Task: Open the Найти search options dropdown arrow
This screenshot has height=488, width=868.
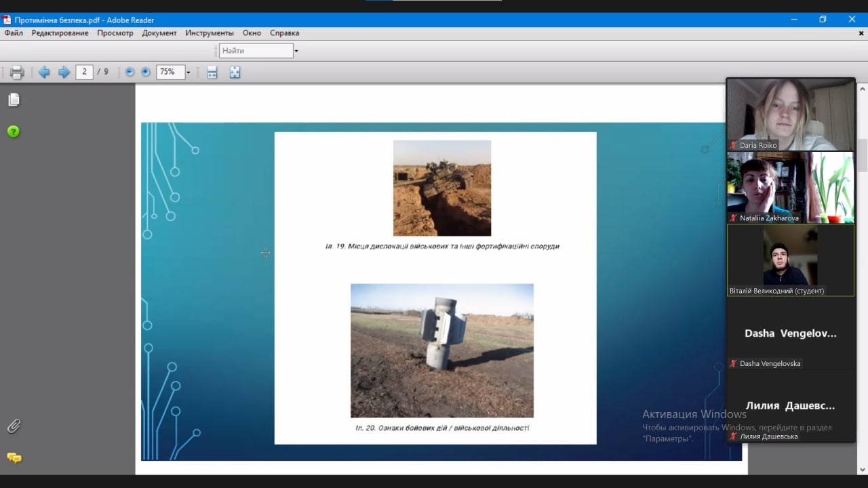Action: tap(296, 51)
